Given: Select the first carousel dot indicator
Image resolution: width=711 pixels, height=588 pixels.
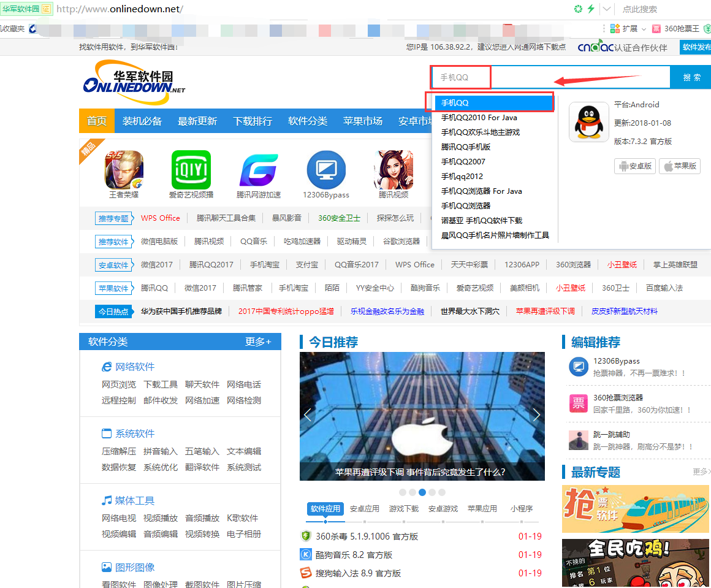Looking at the screenshot, I should pyautogui.click(x=402, y=492).
